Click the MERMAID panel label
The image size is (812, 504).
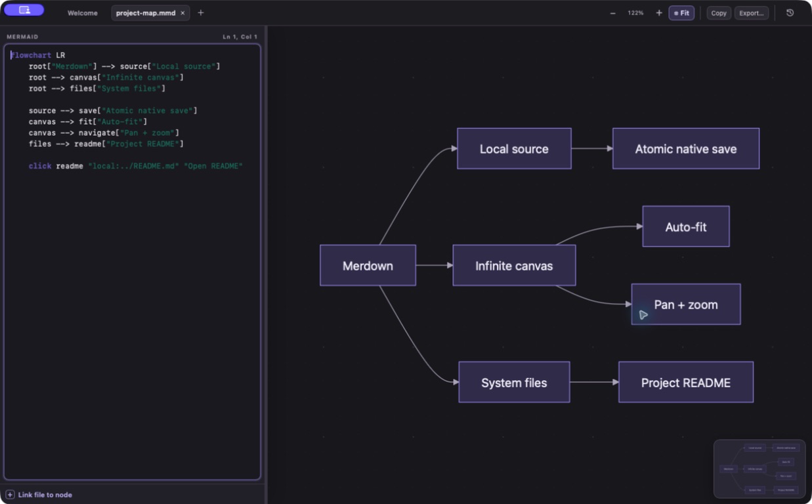22,37
